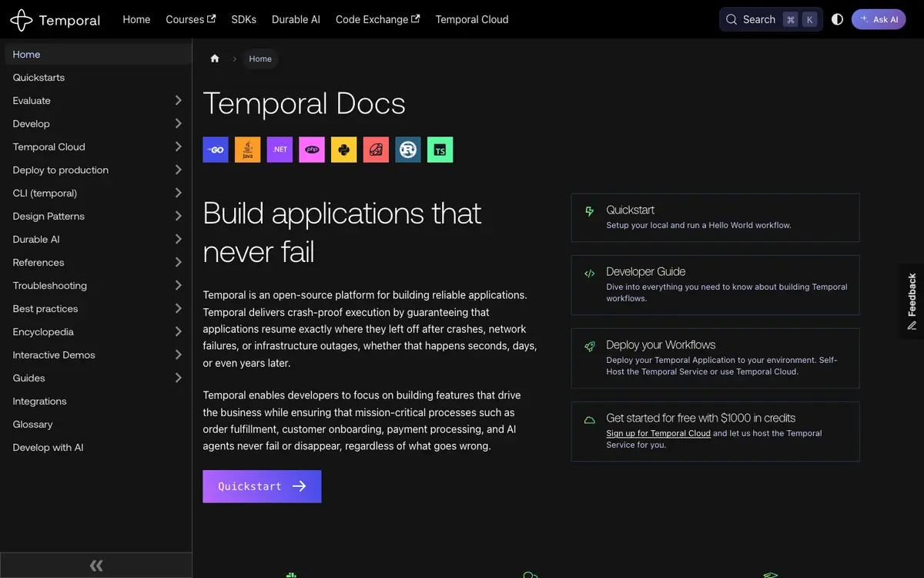Expand the Interactive Demos section

(178, 355)
